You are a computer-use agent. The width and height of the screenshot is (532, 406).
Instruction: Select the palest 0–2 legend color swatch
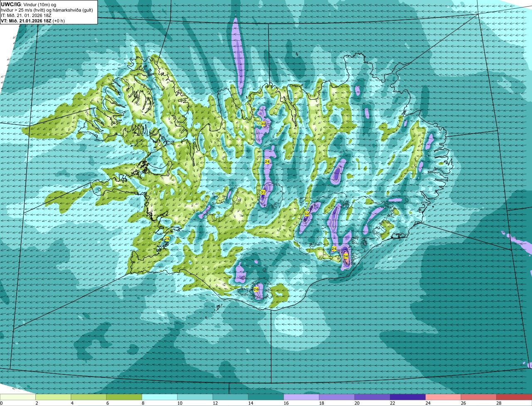[x=18, y=397]
